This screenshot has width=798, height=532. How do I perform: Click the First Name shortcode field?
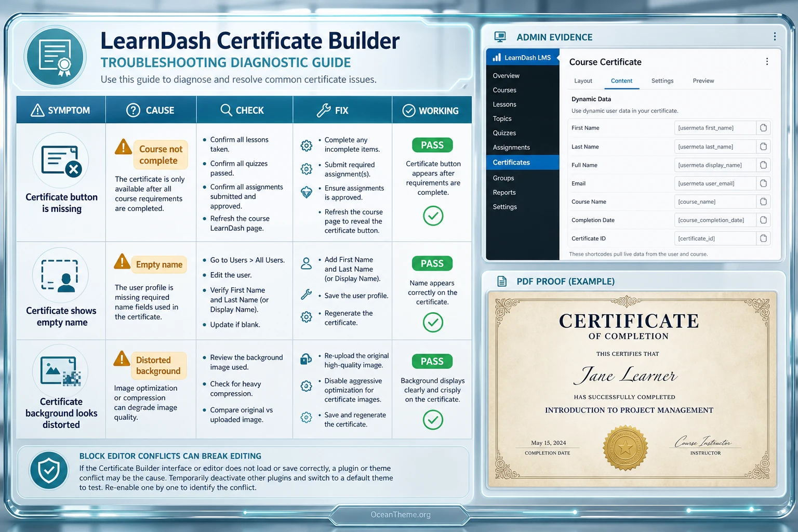click(715, 128)
